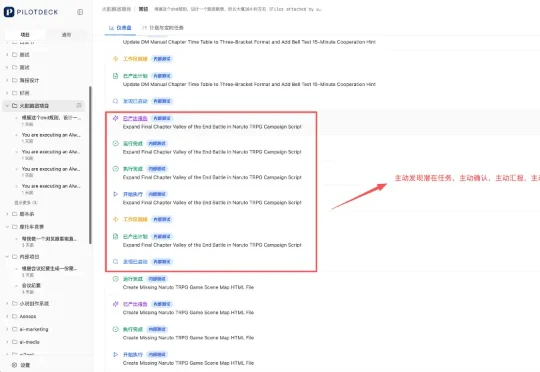Click the 仪表盘 tab chart icon
This screenshot has height=372, width=540.
click(111, 28)
